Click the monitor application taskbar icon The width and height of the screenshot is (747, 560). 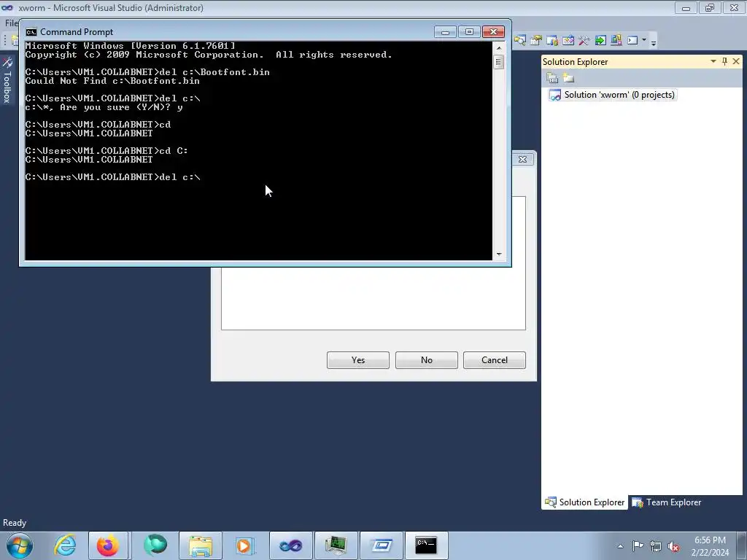click(336, 545)
